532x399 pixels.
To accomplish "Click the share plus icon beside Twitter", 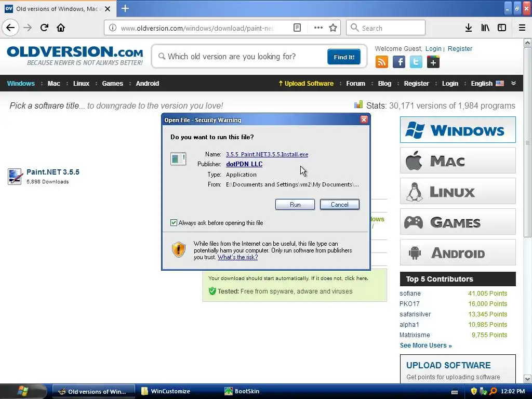I will [433, 62].
